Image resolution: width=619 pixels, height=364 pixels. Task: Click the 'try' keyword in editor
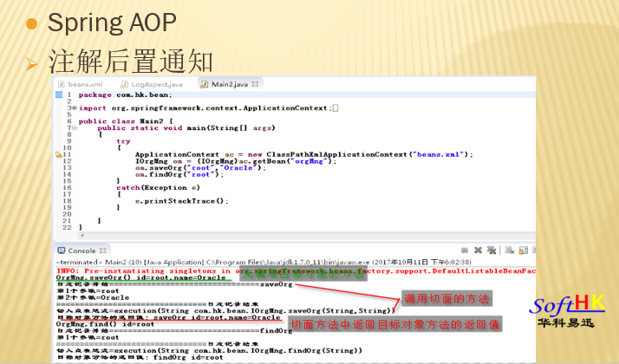123,141
